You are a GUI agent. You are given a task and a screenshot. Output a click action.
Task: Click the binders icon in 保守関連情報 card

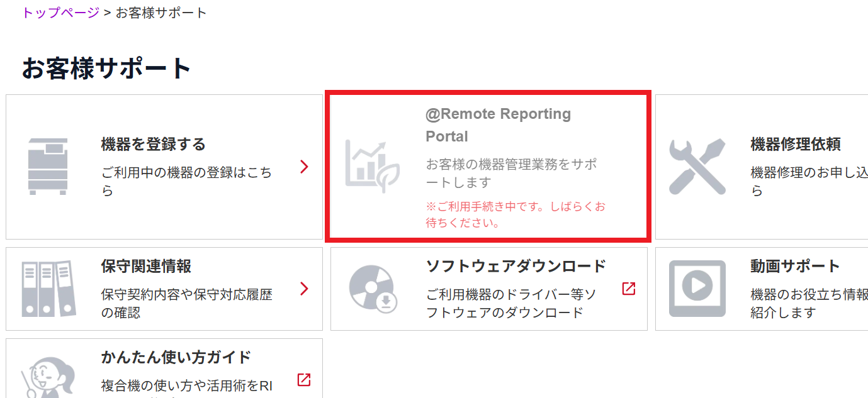pos(48,289)
